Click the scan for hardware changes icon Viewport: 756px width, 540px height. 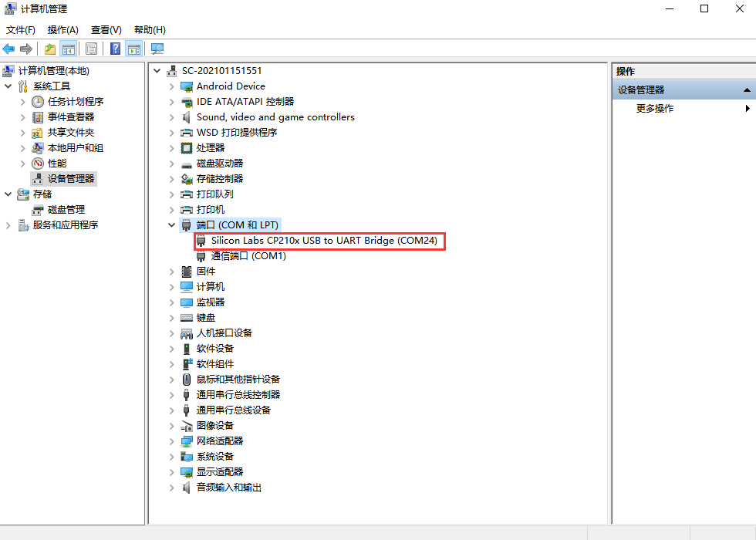[157, 49]
